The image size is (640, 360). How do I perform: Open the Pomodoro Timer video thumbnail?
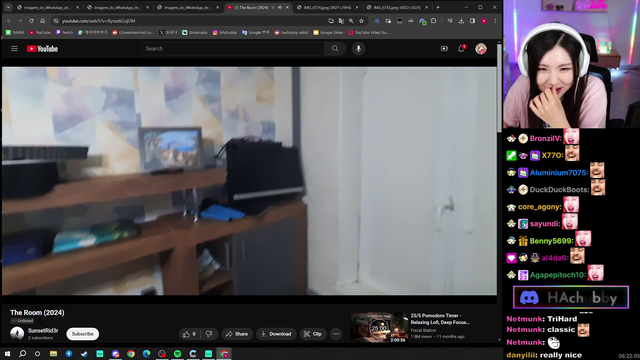click(x=379, y=327)
